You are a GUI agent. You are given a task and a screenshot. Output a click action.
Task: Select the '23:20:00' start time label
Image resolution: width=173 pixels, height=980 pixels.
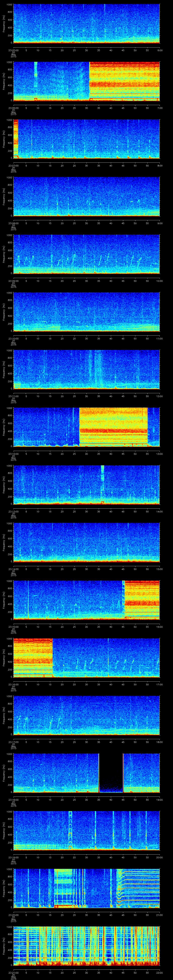pos(13,915)
